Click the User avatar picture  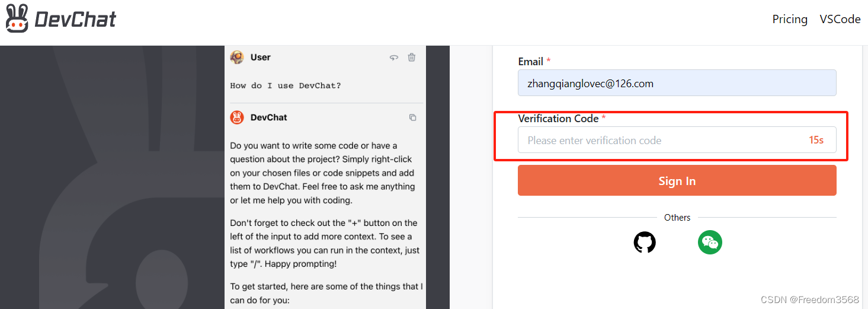pos(237,58)
